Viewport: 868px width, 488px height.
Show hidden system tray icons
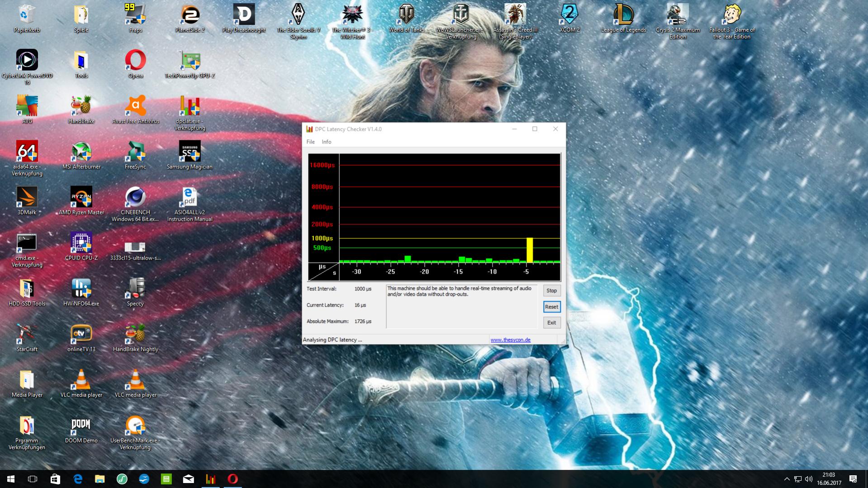[x=787, y=479]
